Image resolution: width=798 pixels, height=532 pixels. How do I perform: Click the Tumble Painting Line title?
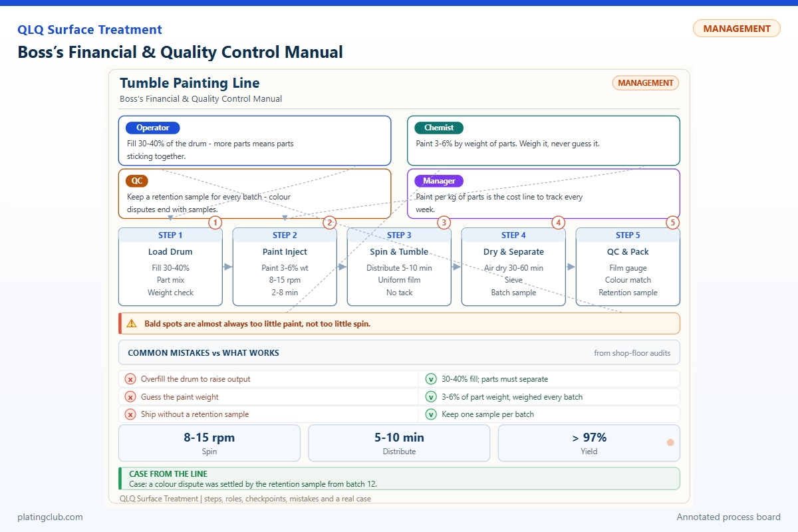coord(190,83)
